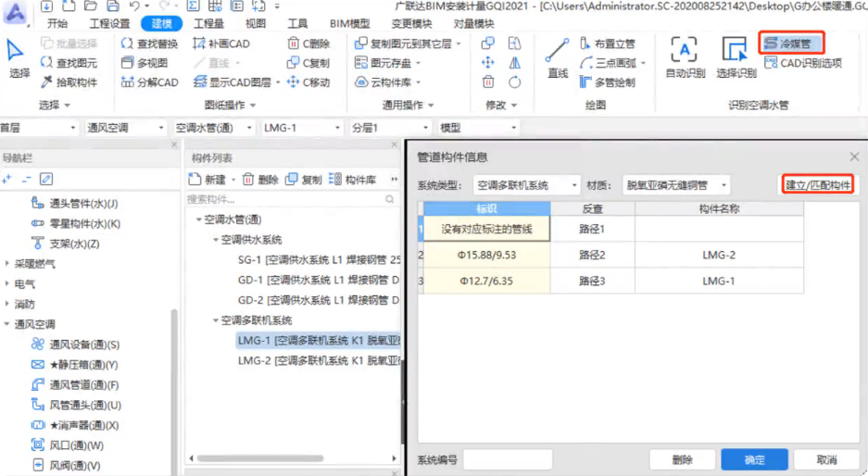The height and width of the screenshot is (476, 868).
Task: Click C移动 tool
Action: pos(308,82)
